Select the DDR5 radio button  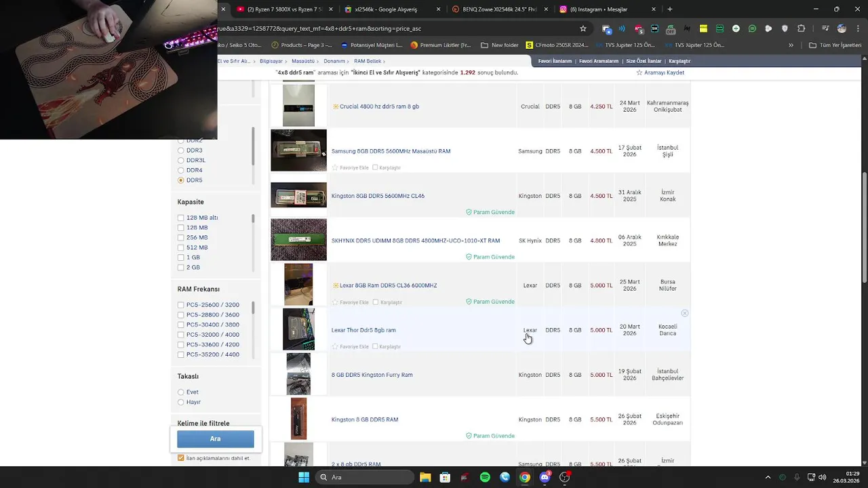180,180
